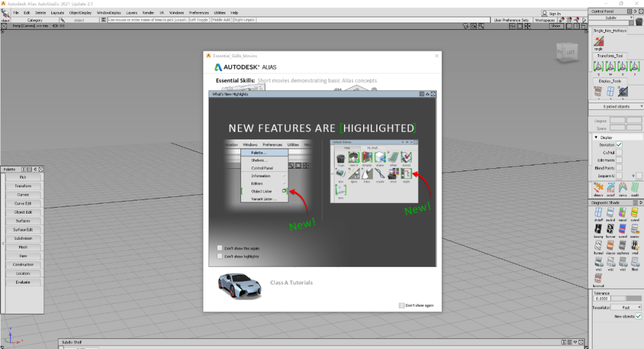Viewport: 644px width, 349px height.
Task: Click the blue four-pane Display_Tools icon
Action: point(611,91)
